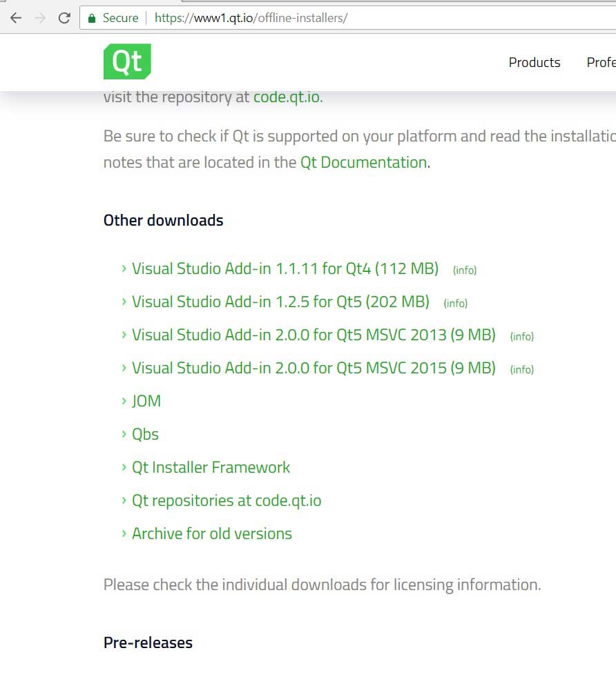Open info for MSVC 2015 Add-in

pyautogui.click(x=522, y=369)
